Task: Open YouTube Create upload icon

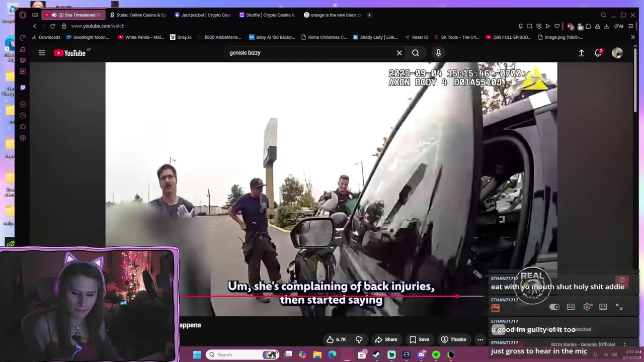Action: (x=581, y=53)
